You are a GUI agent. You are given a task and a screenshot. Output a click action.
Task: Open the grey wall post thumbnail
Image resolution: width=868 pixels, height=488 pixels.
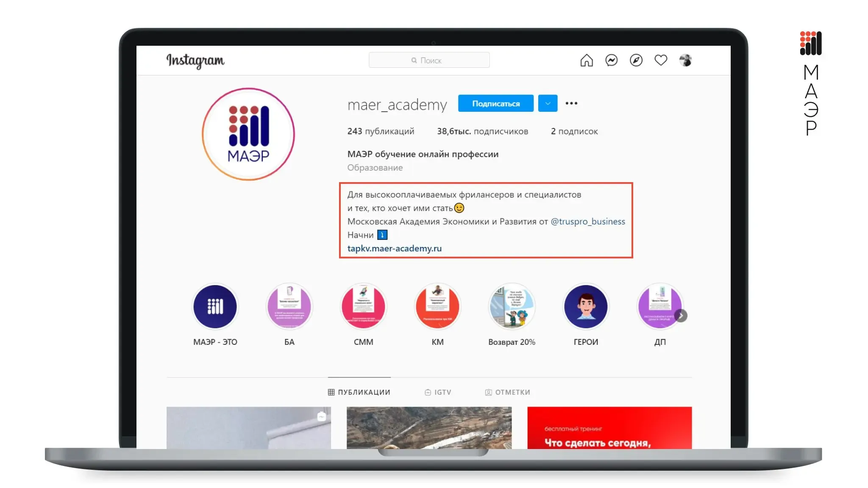[248, 428]
